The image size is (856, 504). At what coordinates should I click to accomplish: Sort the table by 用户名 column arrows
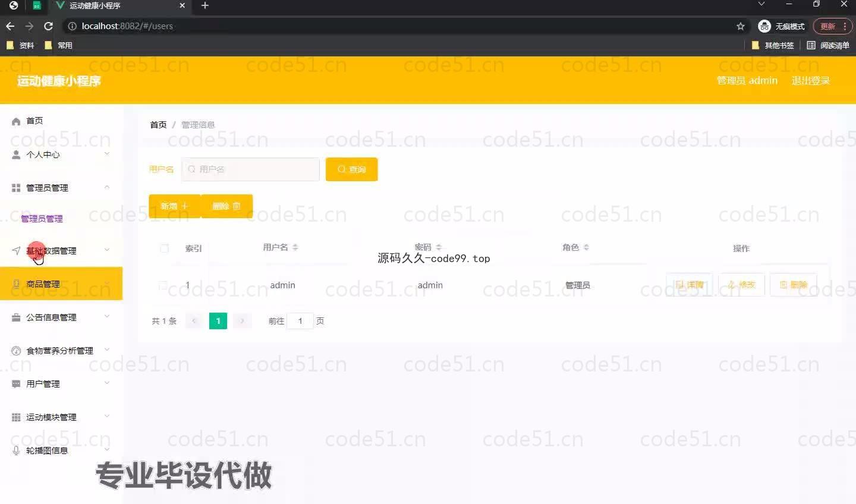tap(295, 247)
